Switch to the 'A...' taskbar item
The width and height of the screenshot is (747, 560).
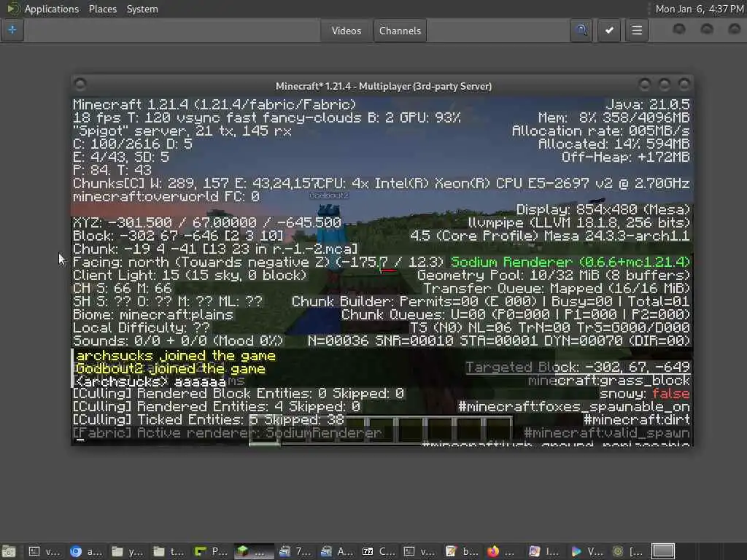337,551
